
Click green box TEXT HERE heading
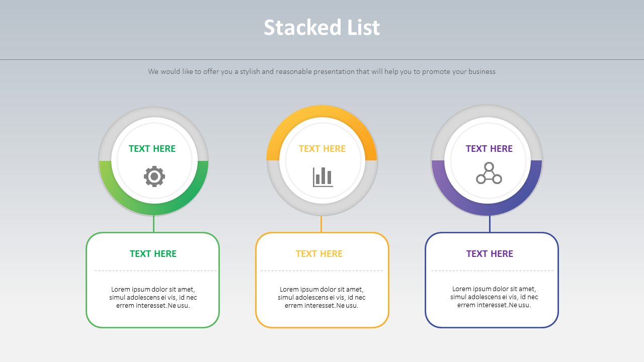click(153, 253)
